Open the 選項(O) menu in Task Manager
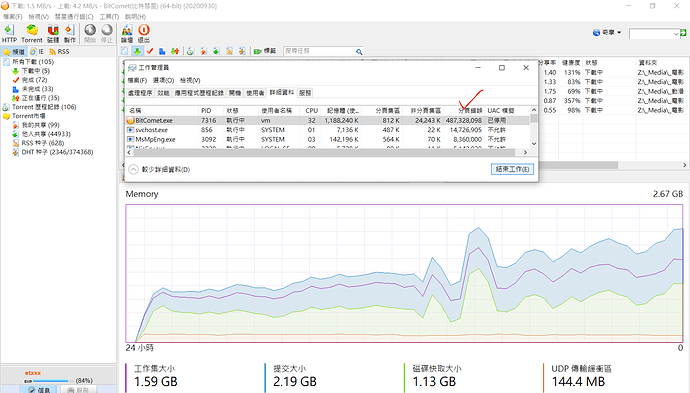The height and width of the screenshot is (393, 690). tap(163, 80)
